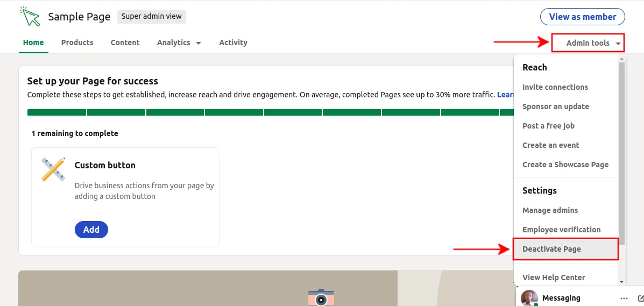Image resolution: width=644 pixels, height=306 pixels.
Task: Click the Add button for Custom button
Action: click(x=91, y=230)
